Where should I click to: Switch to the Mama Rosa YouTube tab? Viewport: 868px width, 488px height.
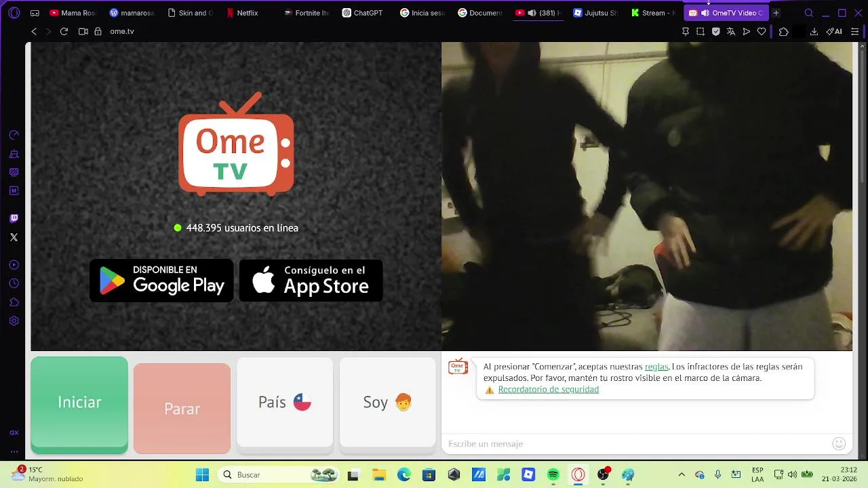coord(73,13)
